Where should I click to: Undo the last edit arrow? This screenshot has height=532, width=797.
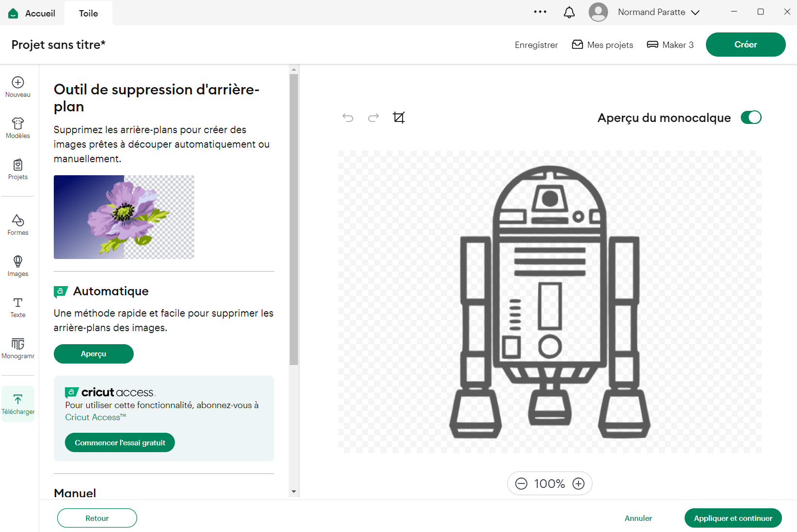pos(348,118)
